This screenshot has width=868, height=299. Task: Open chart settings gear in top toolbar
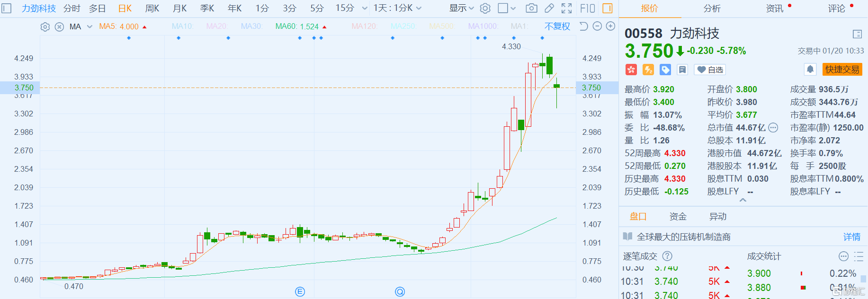(x=485, y=8)
